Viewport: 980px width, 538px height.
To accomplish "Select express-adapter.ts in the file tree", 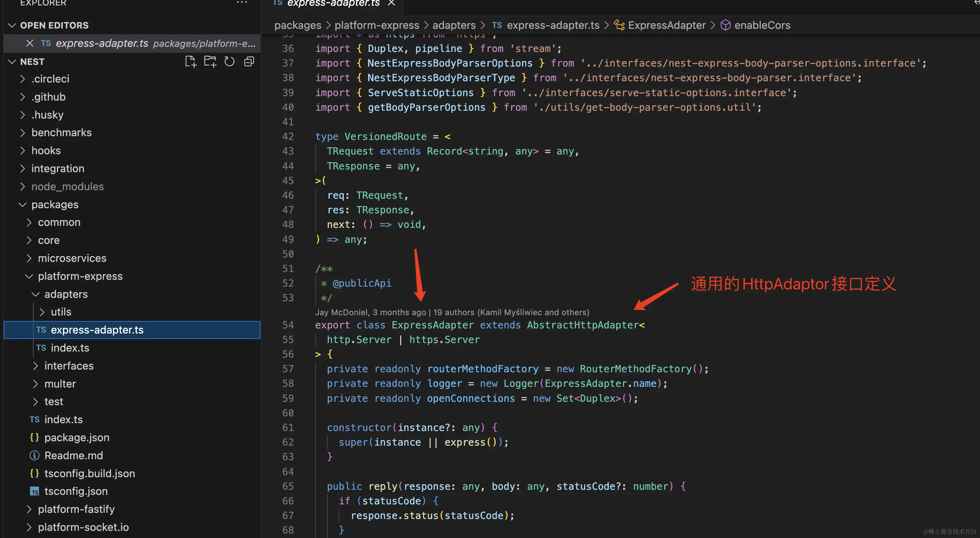I will [x=132, y=330].
